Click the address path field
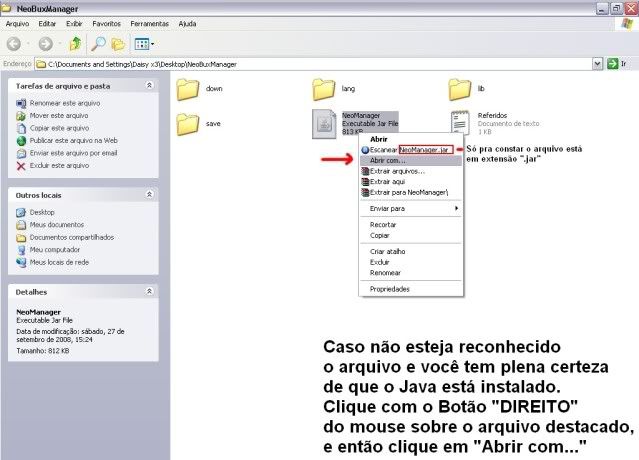639x460 pixels. click(x=313, y=64)
